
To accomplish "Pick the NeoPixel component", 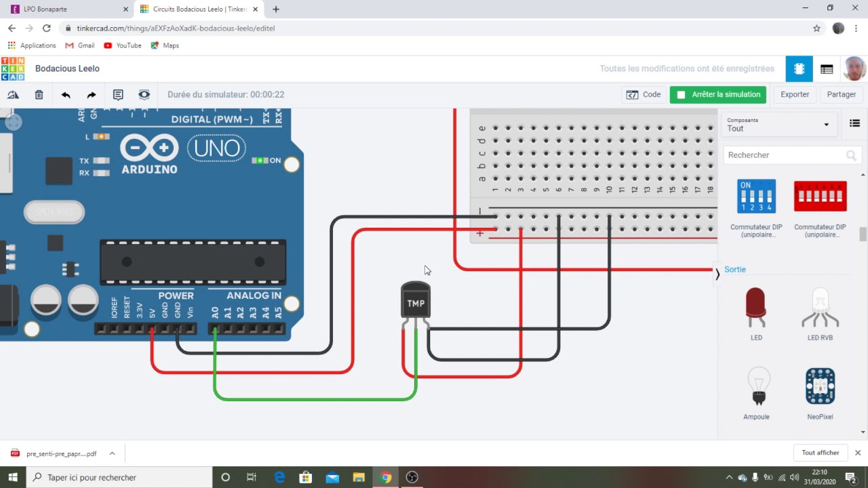I will [820, 393].
